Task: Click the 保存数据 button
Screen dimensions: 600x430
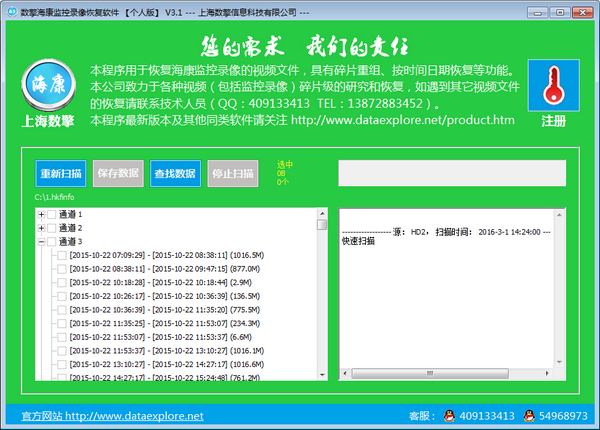Action: click(118, 173)
